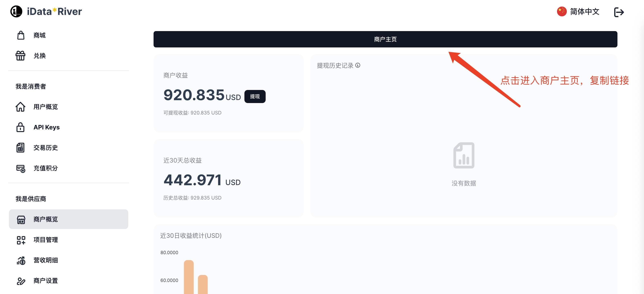Screen dimensions: 644x294
Task: Click the 80.0000 axis label
Action: tap(169, 253)
